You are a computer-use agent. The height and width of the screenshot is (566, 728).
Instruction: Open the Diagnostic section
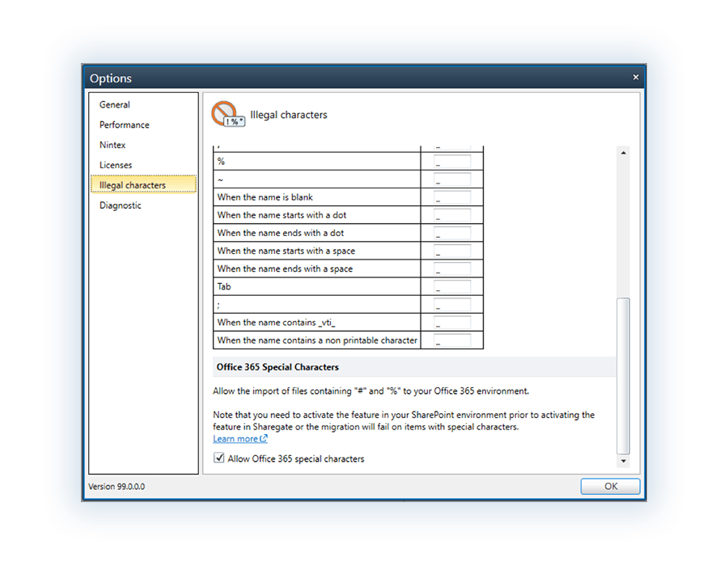click(x=121, y=205)
